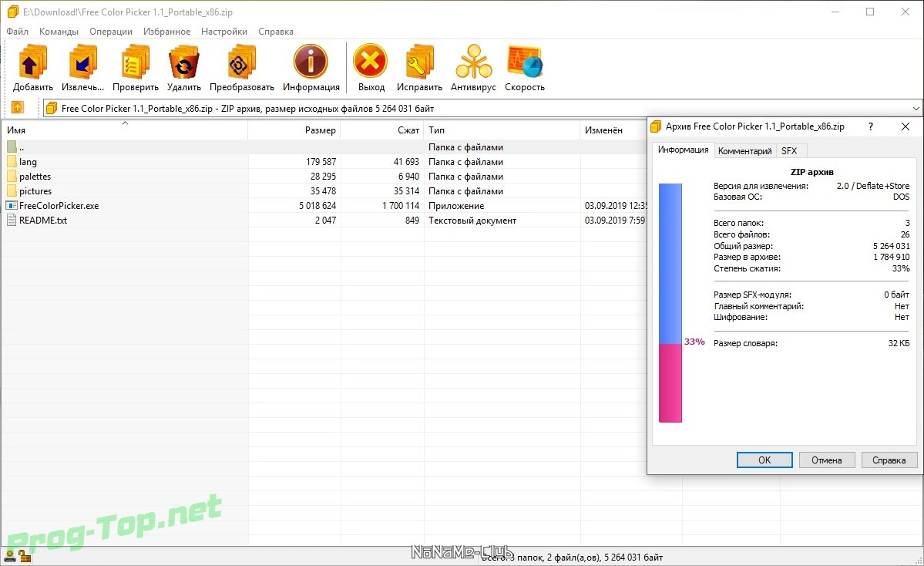Go up one level with the folder-up icon
Image resolution: width=924 pixels, height=566 pixels.
pyautogui.click(x=17, y=107)
